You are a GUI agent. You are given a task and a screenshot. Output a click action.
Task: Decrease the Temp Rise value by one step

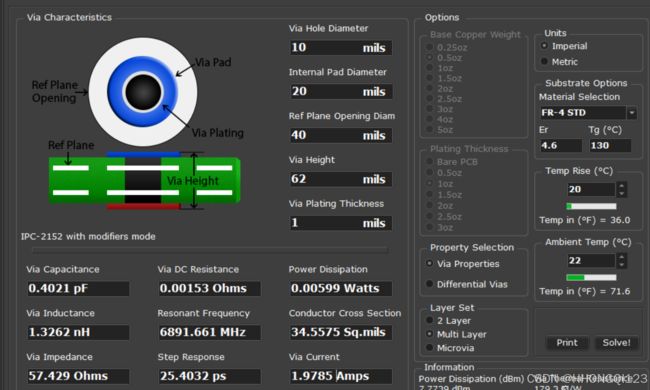click(621, 193)
